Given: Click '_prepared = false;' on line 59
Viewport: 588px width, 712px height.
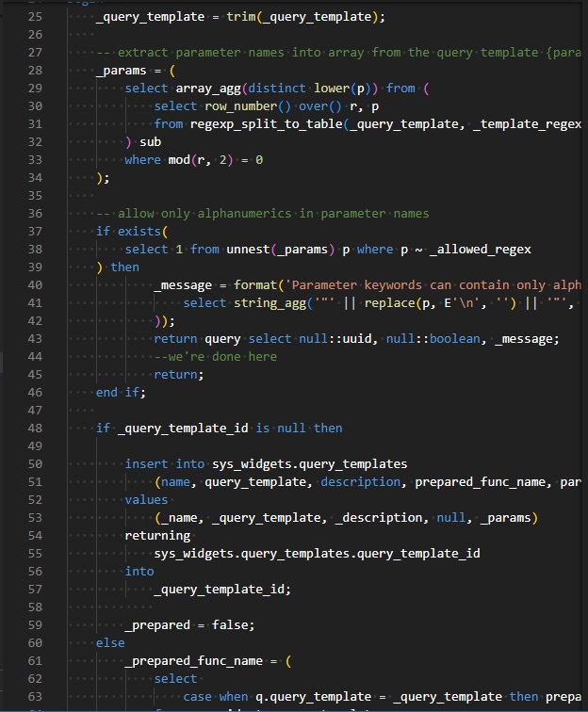Looking at the screenshot, I should coord(187,624).
